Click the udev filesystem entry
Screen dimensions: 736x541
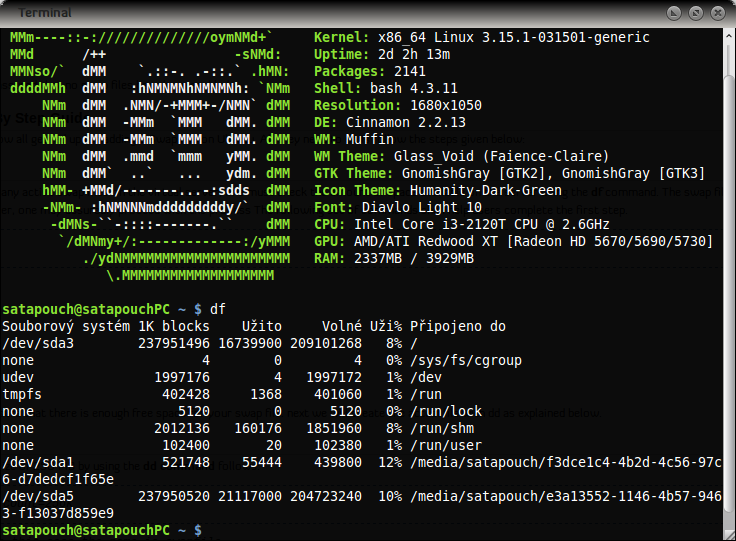coord(18,377)
